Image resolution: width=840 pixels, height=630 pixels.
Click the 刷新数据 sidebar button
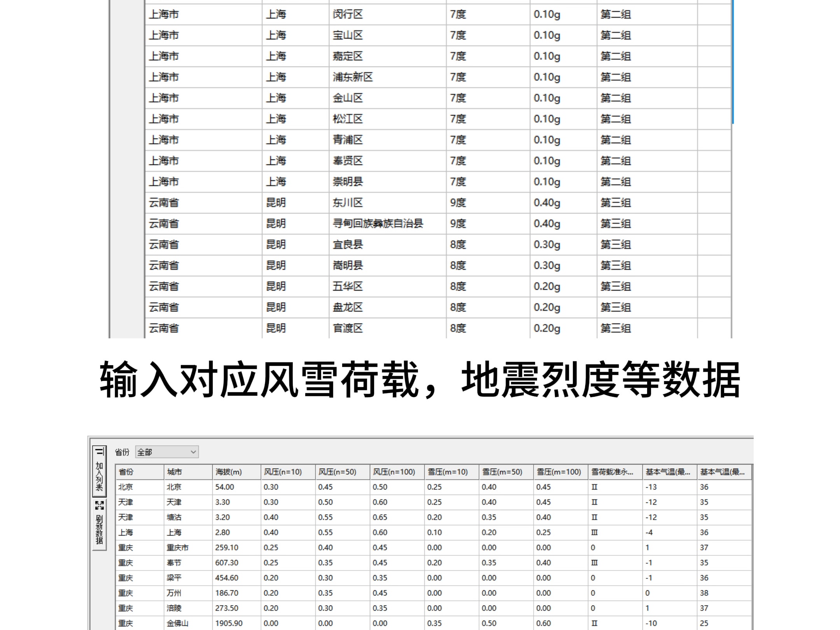pyautogui.click(x=99, y=524)
